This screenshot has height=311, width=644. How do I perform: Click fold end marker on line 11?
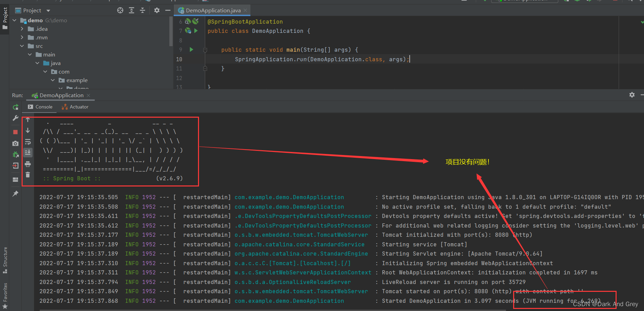pyautogui.click(x=205, y=68)
